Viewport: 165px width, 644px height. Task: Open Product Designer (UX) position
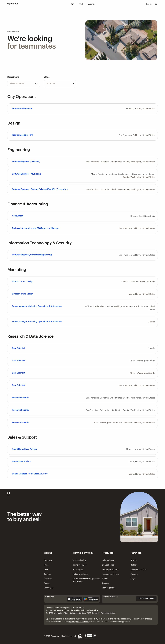[x=22, y=135]
